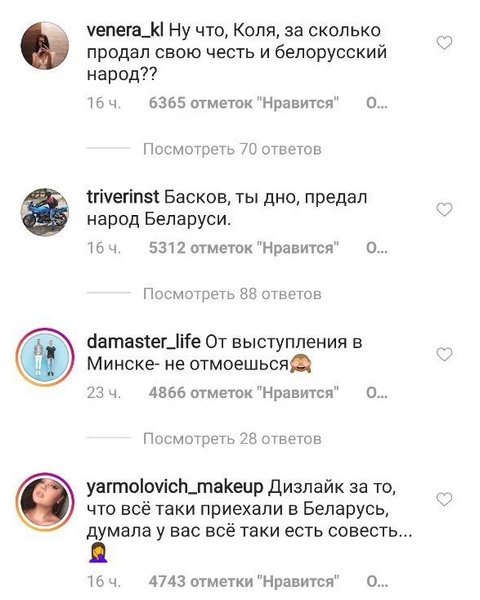The width and height of the screenshot is (480, 600).
Task: Like yarmolovich_makeup's comment using heart icon
Action: point(444,499)
